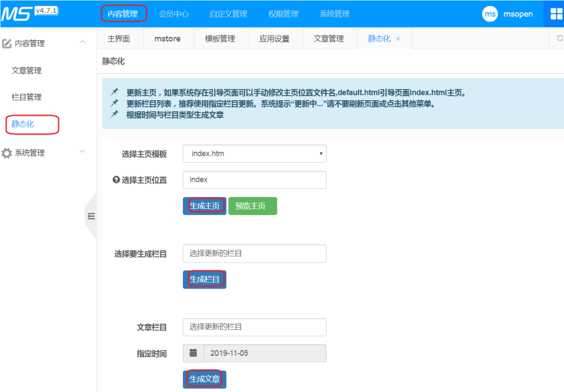Open 栏目管理 in the sidebar
Screen dimensions: 564x392
coord(27,97)
